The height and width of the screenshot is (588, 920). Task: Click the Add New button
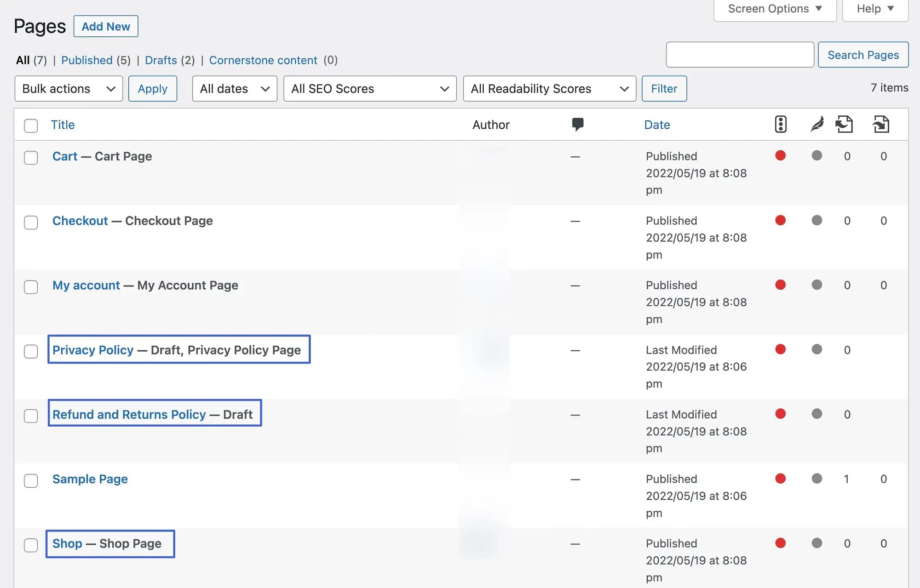click(106, 27)
